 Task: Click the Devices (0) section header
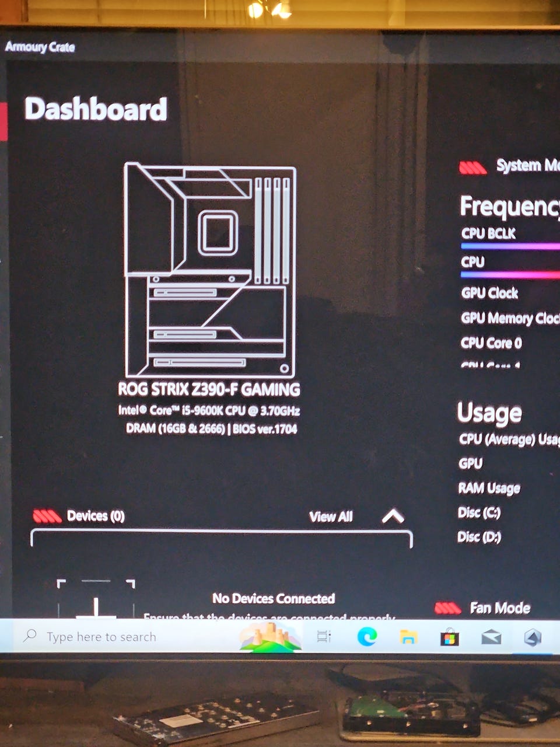point(96,516)
